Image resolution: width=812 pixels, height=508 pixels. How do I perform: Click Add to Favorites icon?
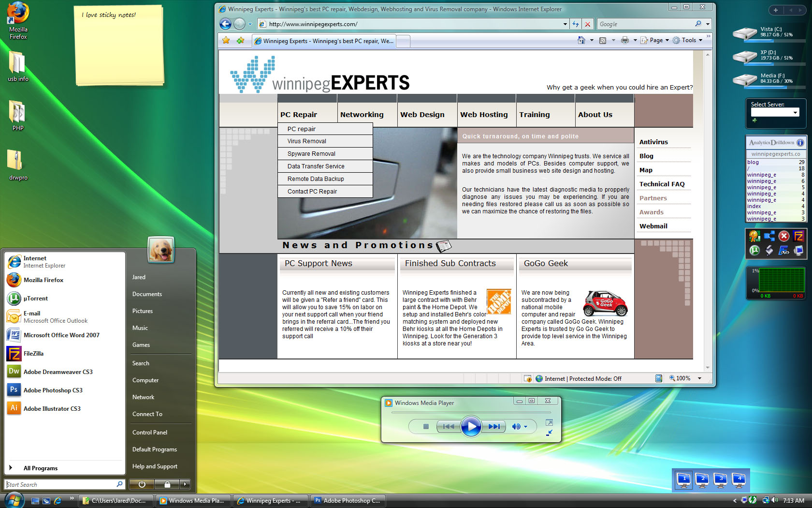coord(240,41)
